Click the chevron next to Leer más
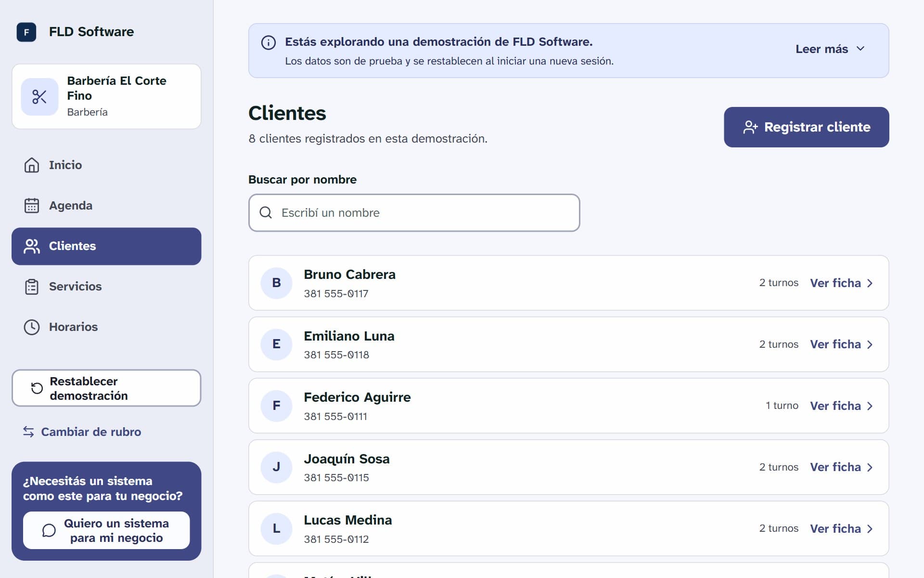This screenshot has height=578, width=924. [860, 49]
